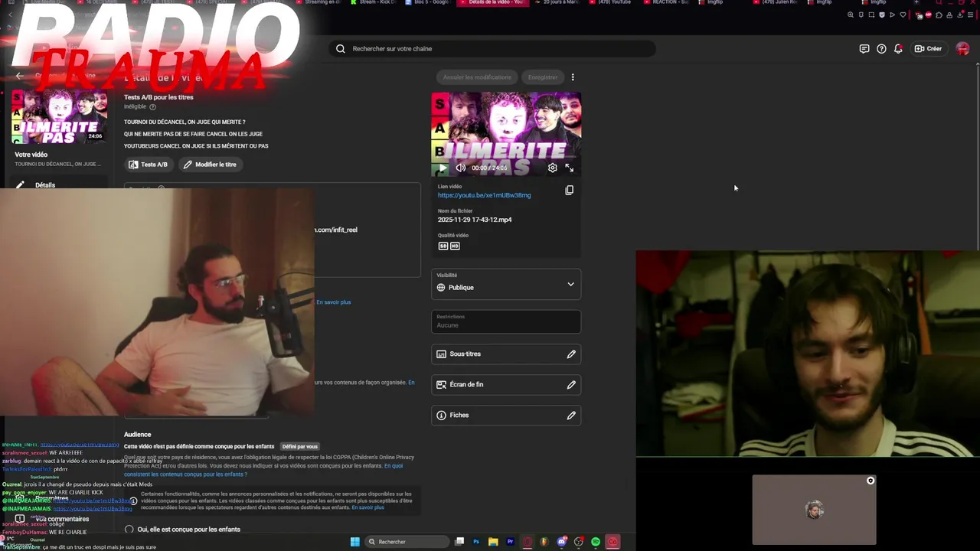The height and width of the screenshot is (551, 980).
Task: Launch Photoshop from the taskbar
Action: [476, 542]
